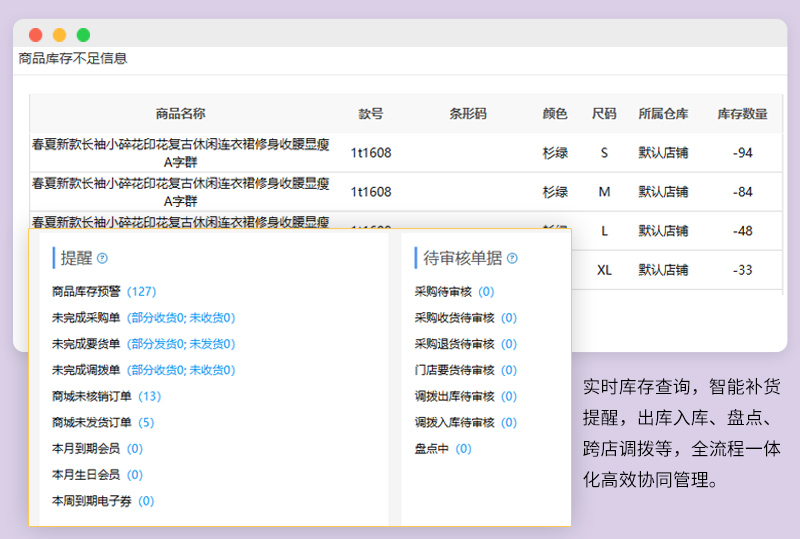View 盘点中 count link

click(463, 449)
